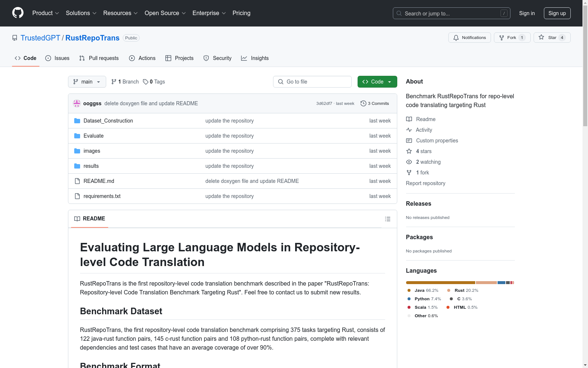
Task: Open commit 3d62df7 hash link
Action: click(x=324, y=104)
